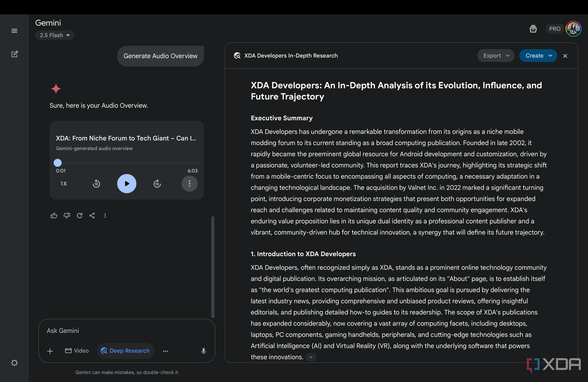Expand the Create dropdown

click(x=538, y=56)
